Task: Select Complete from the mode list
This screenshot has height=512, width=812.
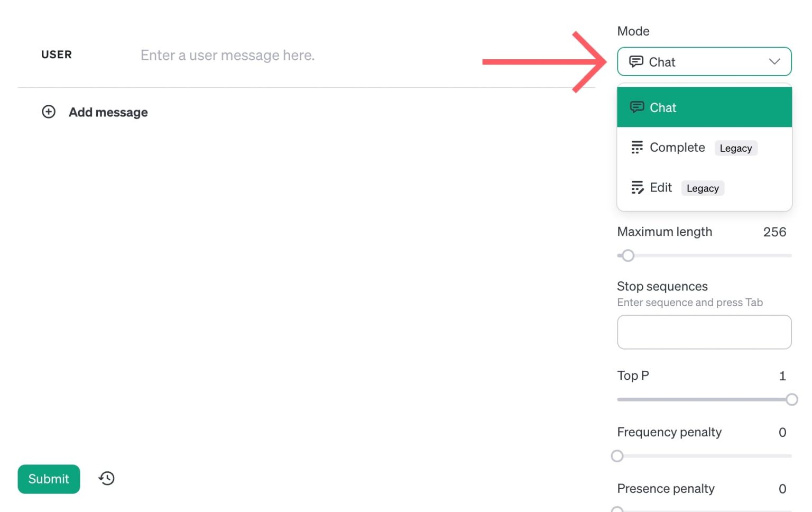Action: click(x=677, y=147)
